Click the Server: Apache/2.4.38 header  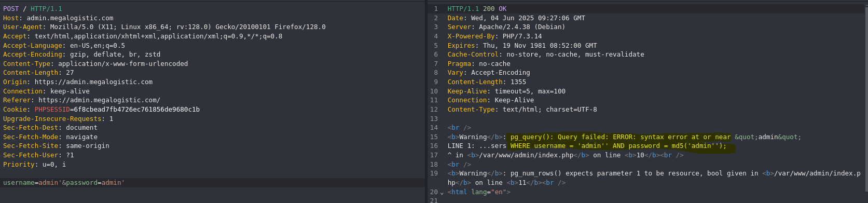506,27
